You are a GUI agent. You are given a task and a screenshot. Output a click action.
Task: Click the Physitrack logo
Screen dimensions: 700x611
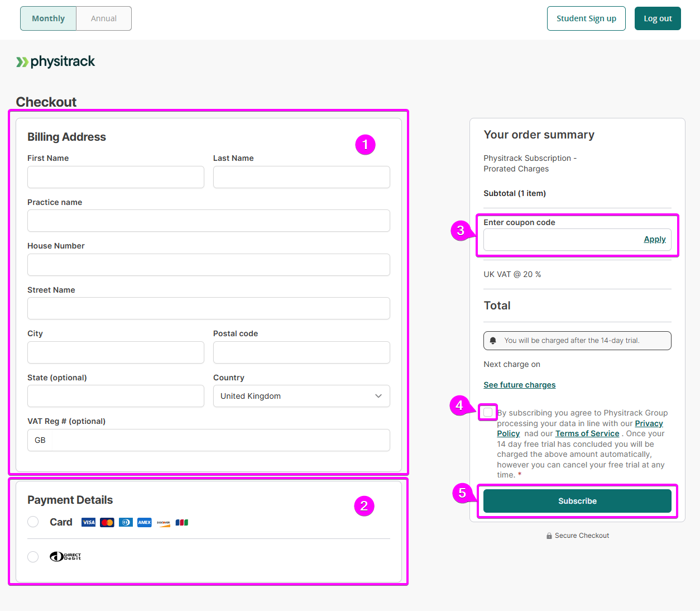pyautogui.click(x=55, y=61)
